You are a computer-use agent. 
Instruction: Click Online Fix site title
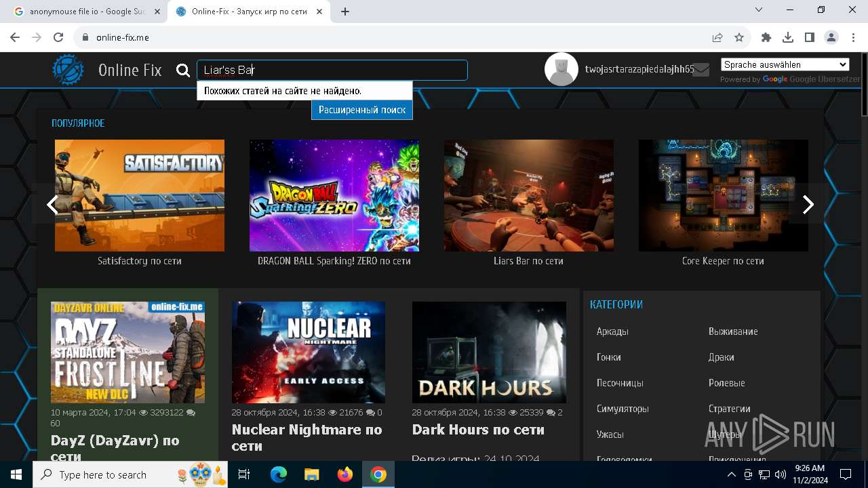[x=130, y=70]
